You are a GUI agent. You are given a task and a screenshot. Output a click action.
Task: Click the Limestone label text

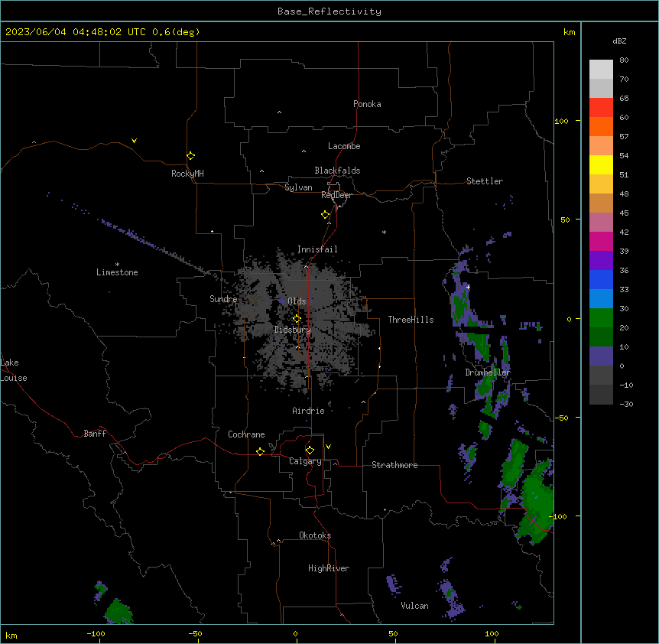pos(117,272)
